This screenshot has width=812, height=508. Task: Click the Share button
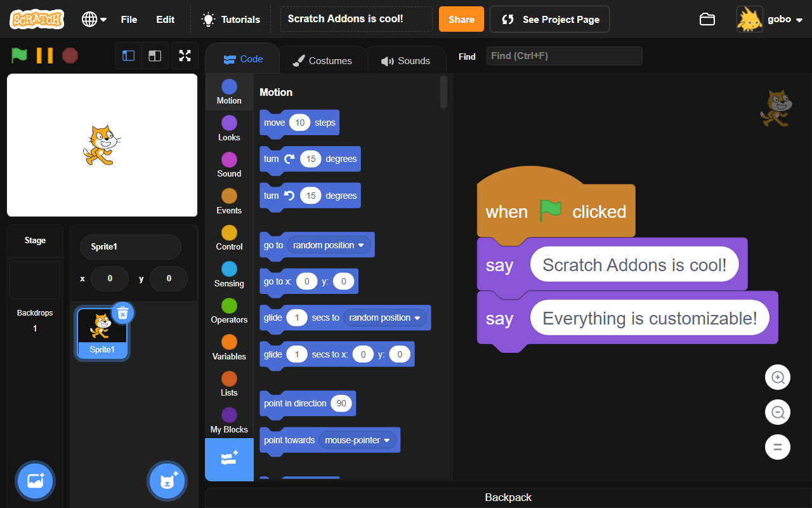point(461,19)
